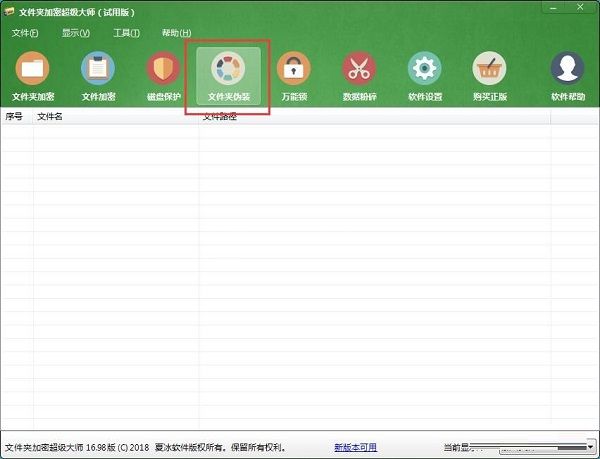Minimize the window
The width and height of the screenshot is (600, 459).
pyautogui.click(x=553, y=8)
